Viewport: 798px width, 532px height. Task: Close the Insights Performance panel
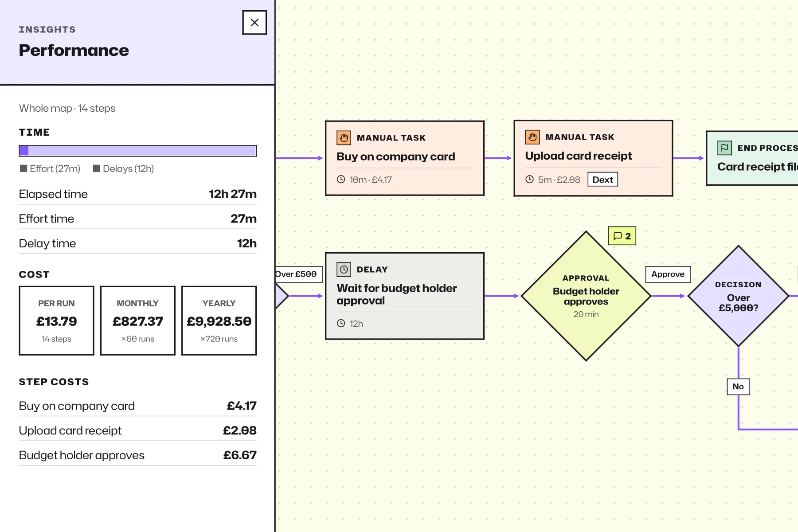click(254, 23)
